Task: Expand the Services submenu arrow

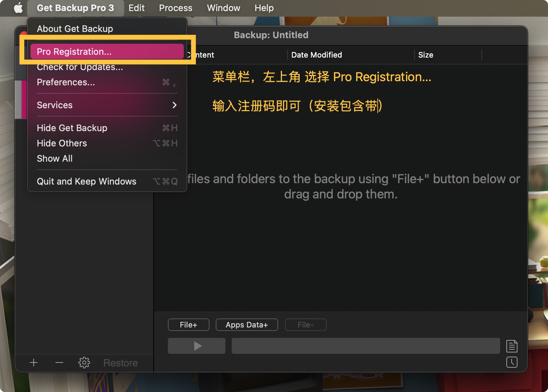Action: (174, 105)
